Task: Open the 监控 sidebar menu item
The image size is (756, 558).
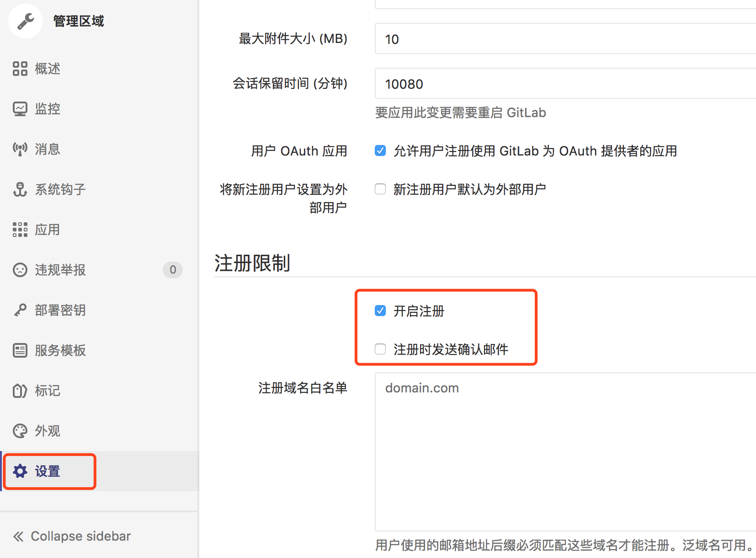Action: click(x=99, y=109)
